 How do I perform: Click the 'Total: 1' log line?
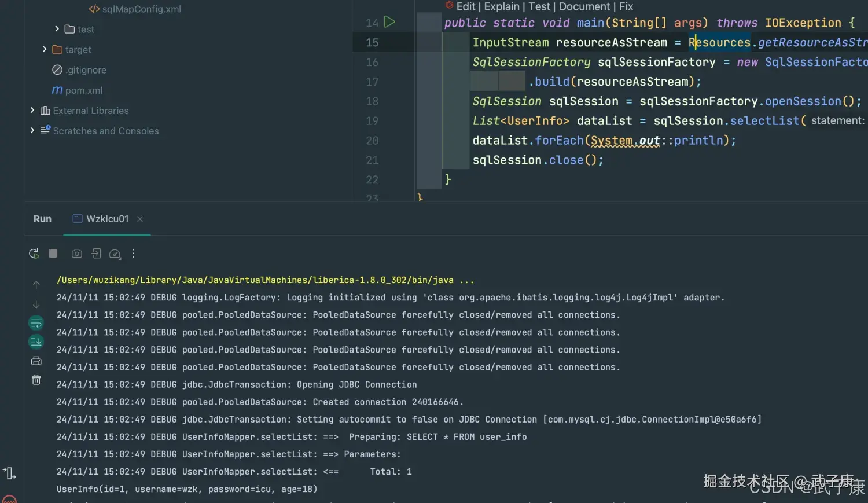[x=234, y=472]
